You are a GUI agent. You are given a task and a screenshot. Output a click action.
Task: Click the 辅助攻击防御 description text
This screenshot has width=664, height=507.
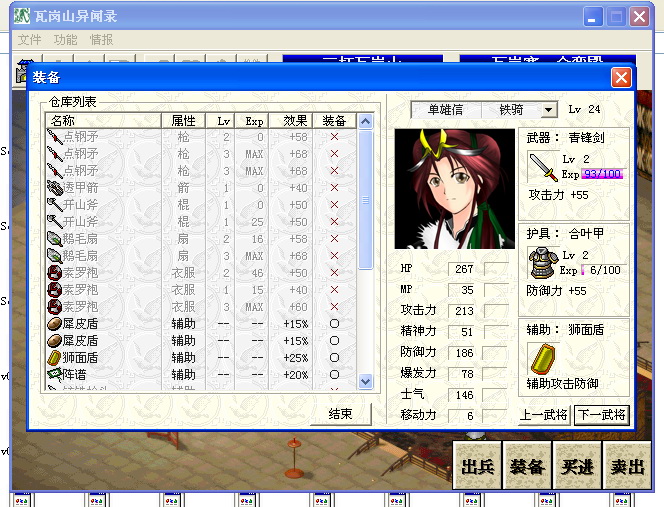pos(562,384)
